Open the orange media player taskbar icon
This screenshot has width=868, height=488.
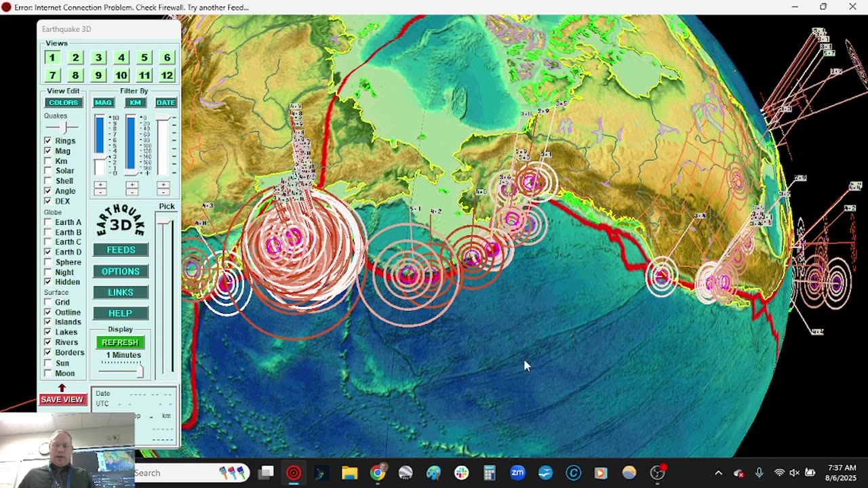click(601, 472)
